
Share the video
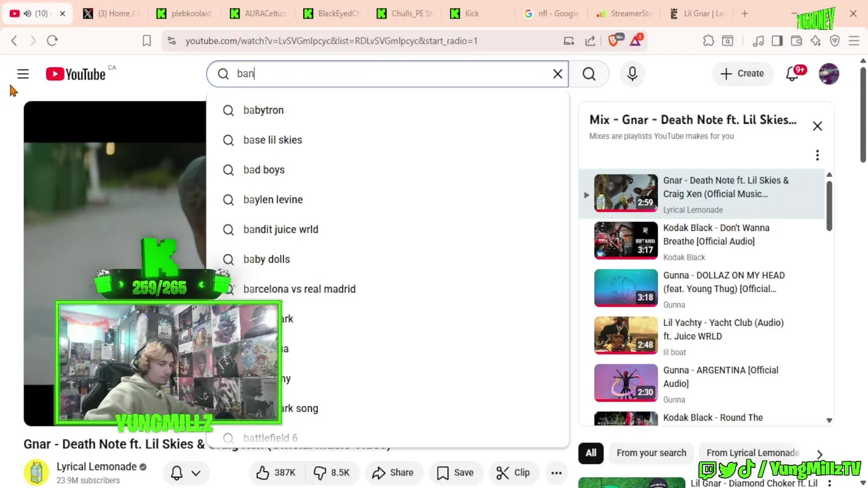click(x=393, y=472)
